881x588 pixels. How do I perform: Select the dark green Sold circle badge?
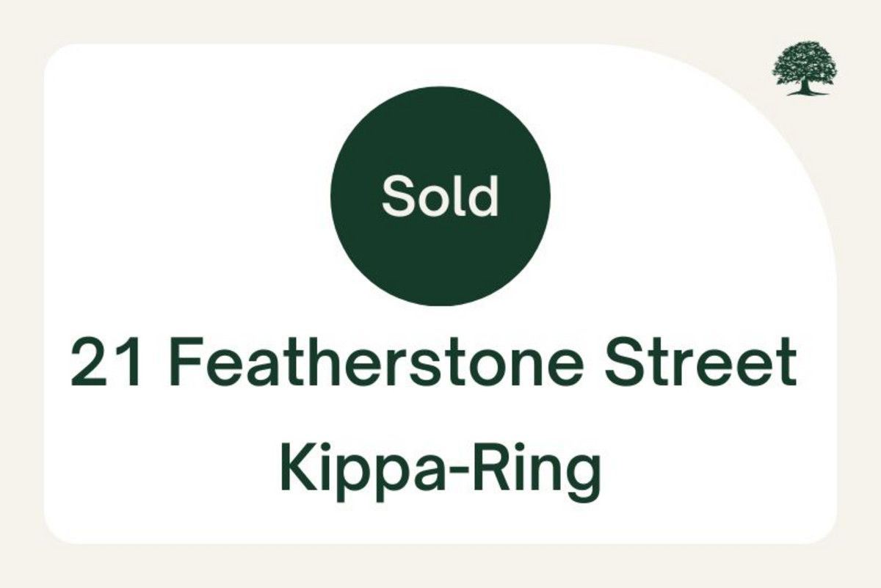coord(440,196)
